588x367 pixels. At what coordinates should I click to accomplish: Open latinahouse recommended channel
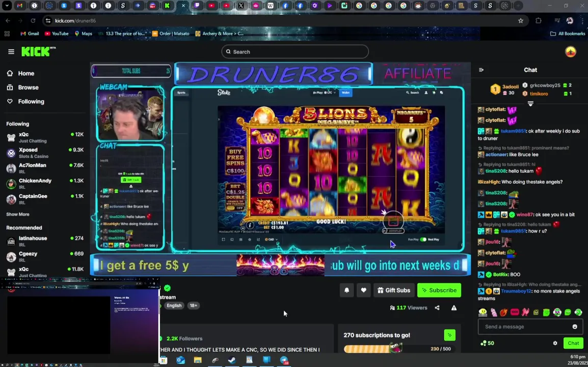[45, 241]
